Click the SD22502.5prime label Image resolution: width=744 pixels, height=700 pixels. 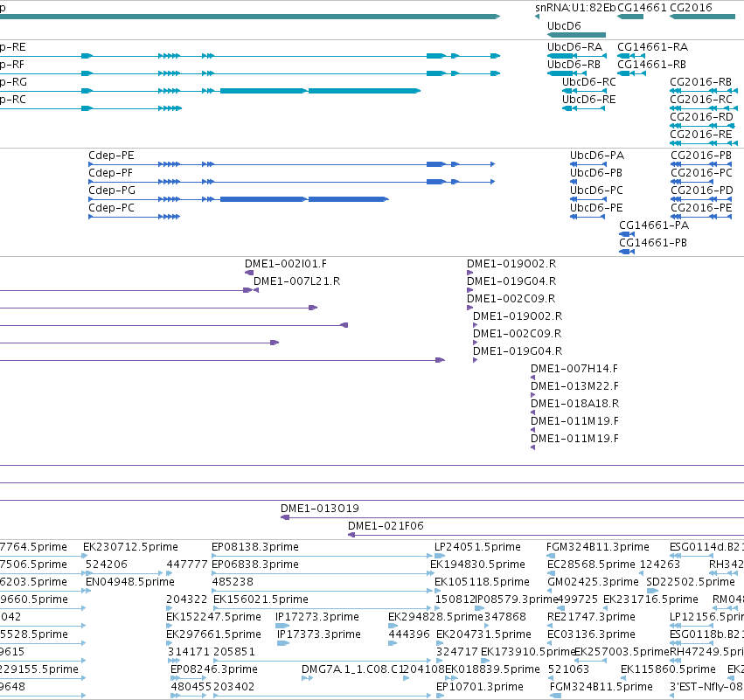coord(691,582)
